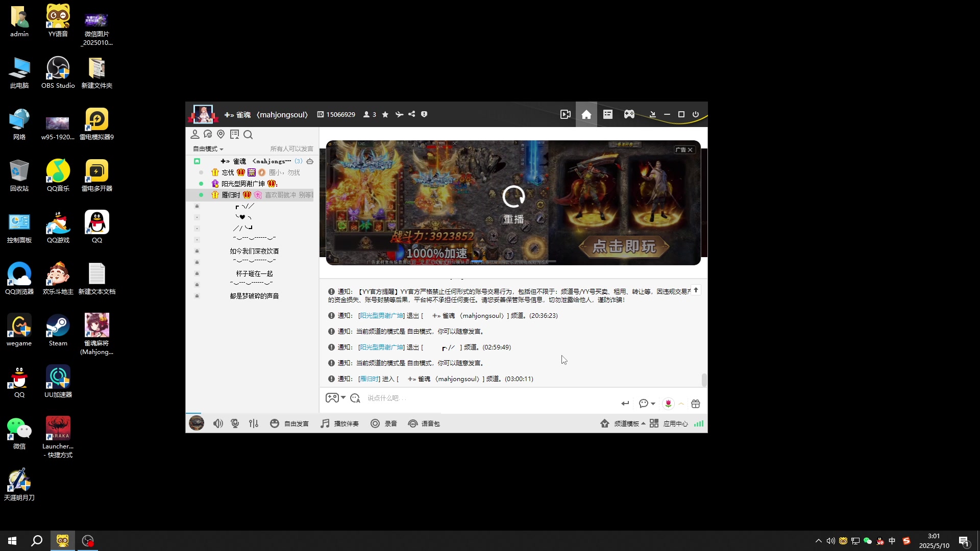Open sub-channel 都是梦破碎的声音
980x551 pixels.
(x=254, y=296)
